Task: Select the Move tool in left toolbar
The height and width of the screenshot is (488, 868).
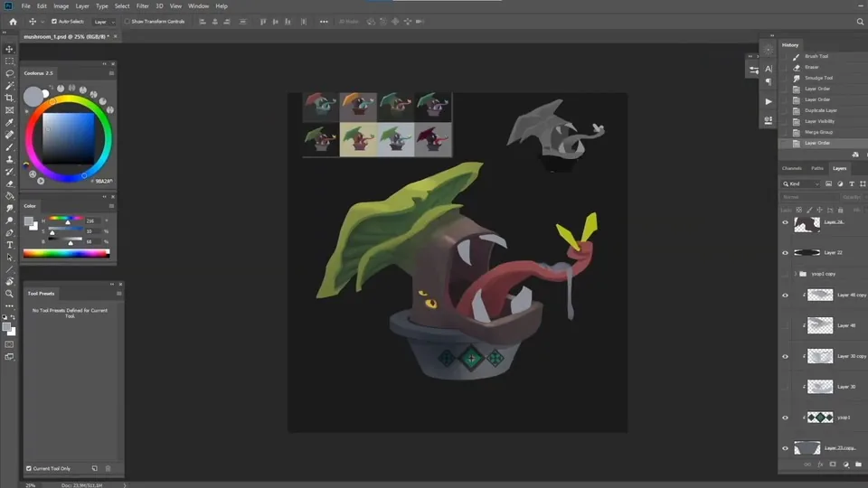Action: (9, 49)
